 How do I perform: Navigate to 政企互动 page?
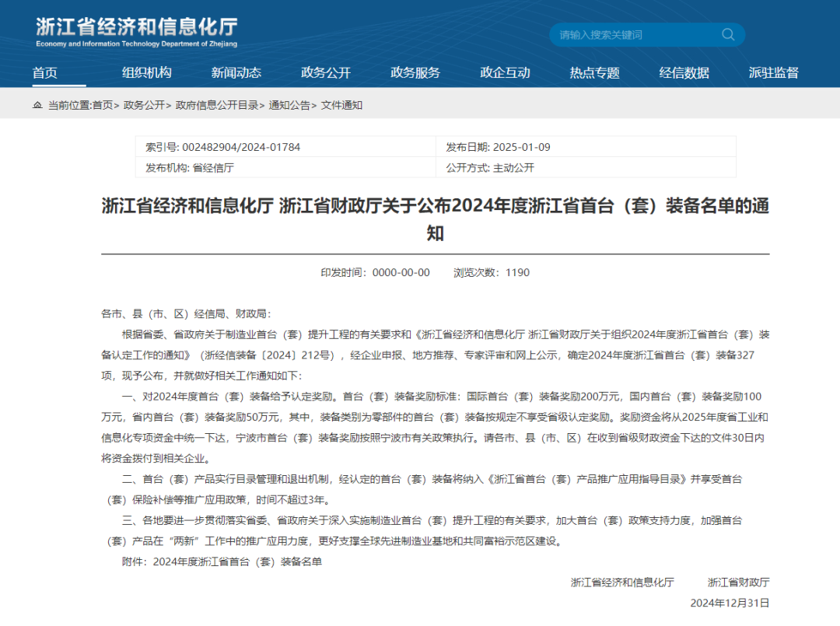505,72
